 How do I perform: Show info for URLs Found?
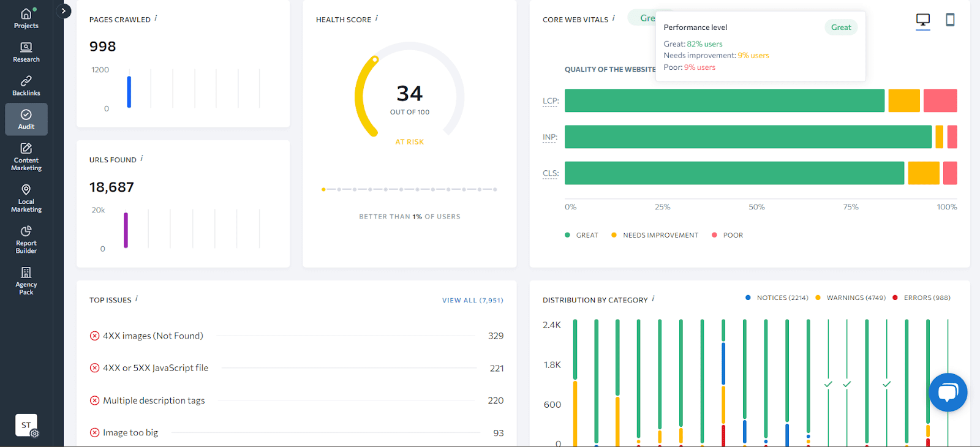coord(141,159)
